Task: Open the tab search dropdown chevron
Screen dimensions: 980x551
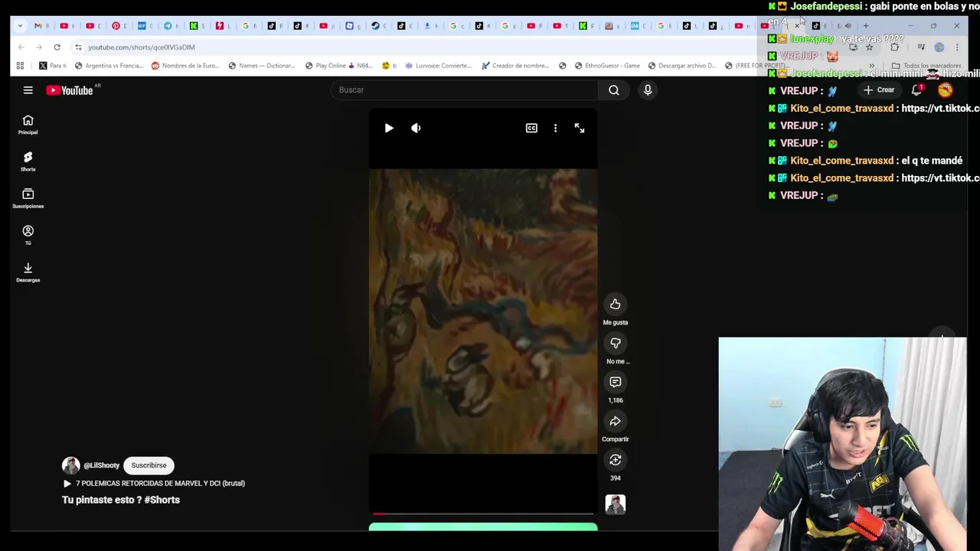Action: pos(20,26)
